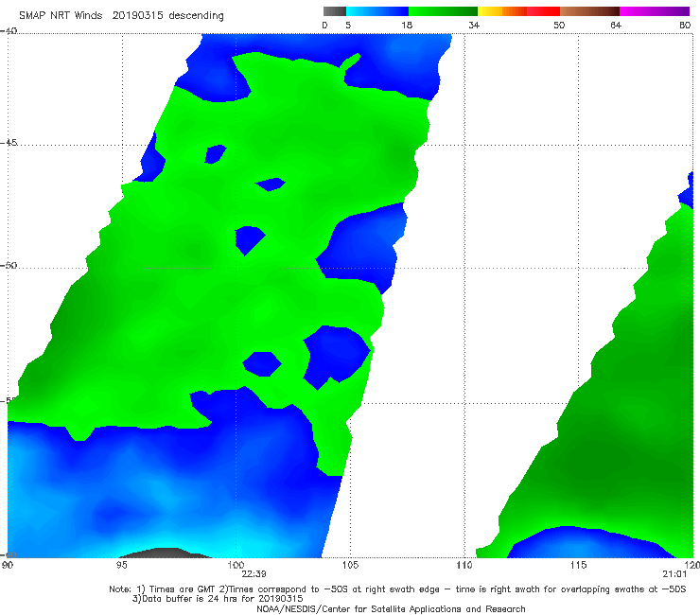
Task: Click the title 'SMAP NRT Winds 20190315 descending'
Action: click(x=121, y=16)
